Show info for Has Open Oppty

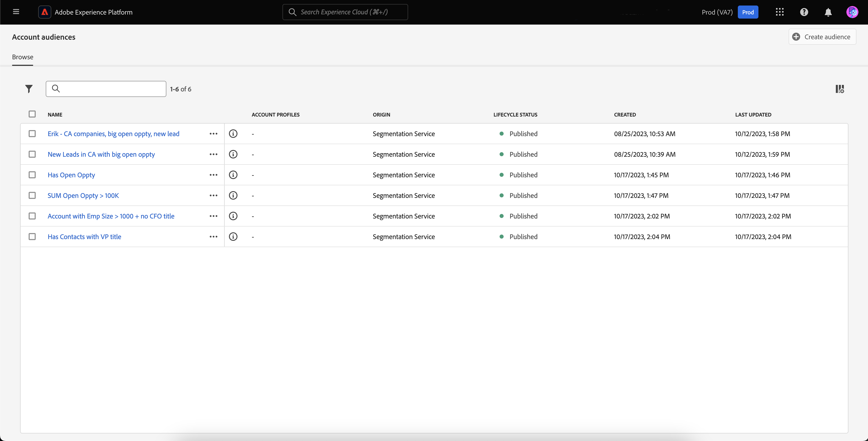[233, 175]
